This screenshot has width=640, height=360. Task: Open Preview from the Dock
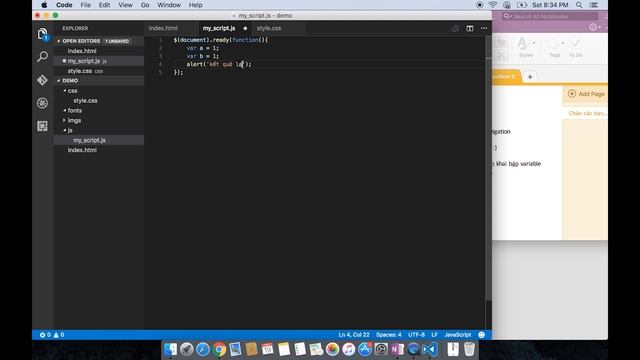click(236, 349)
